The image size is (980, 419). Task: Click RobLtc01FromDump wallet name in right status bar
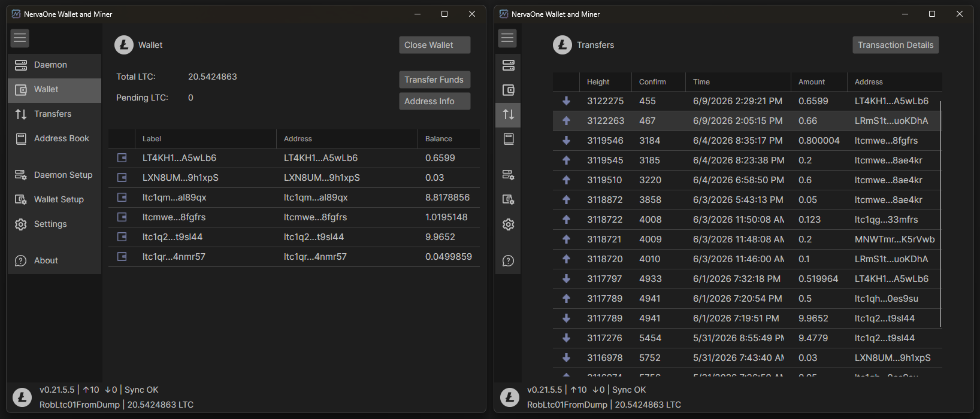pos(567,405)
